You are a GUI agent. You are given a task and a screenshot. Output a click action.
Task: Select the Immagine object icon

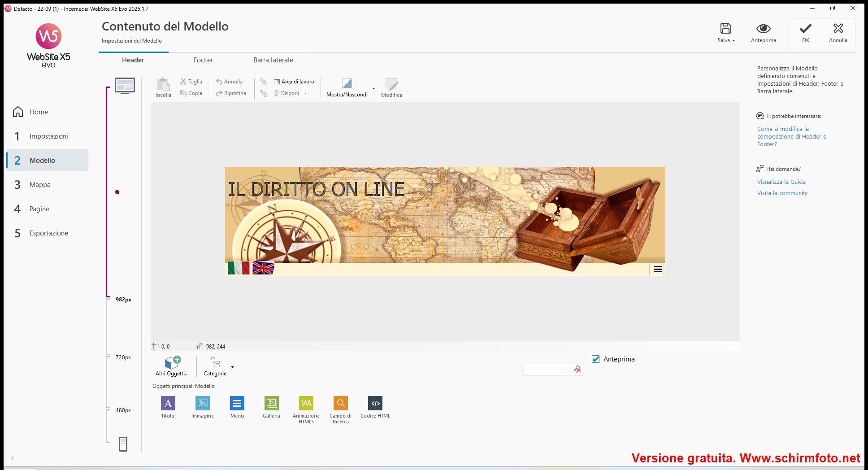coord(203,404)
